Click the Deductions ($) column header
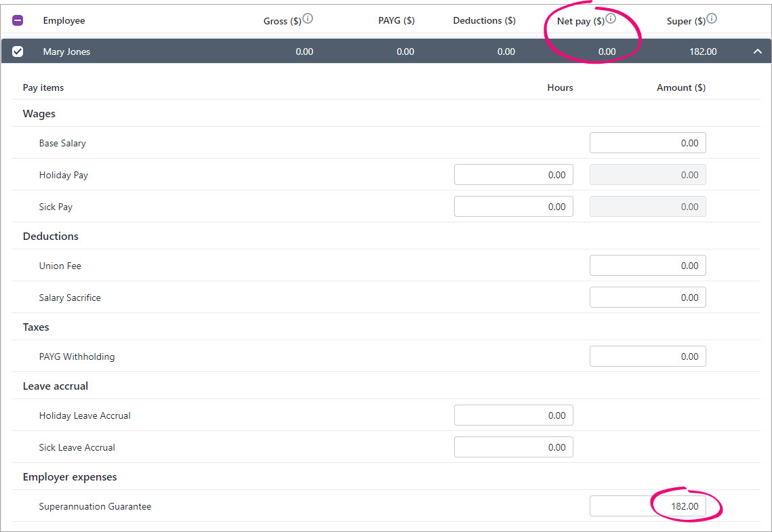Image resolution: width=772 pixels, height=532 pixels. click(485, 20)
